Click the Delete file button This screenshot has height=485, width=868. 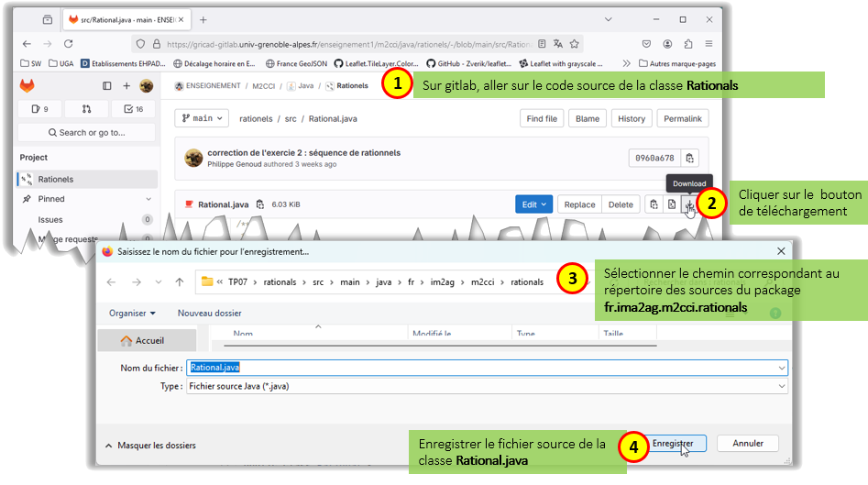[x=621, y=204]
